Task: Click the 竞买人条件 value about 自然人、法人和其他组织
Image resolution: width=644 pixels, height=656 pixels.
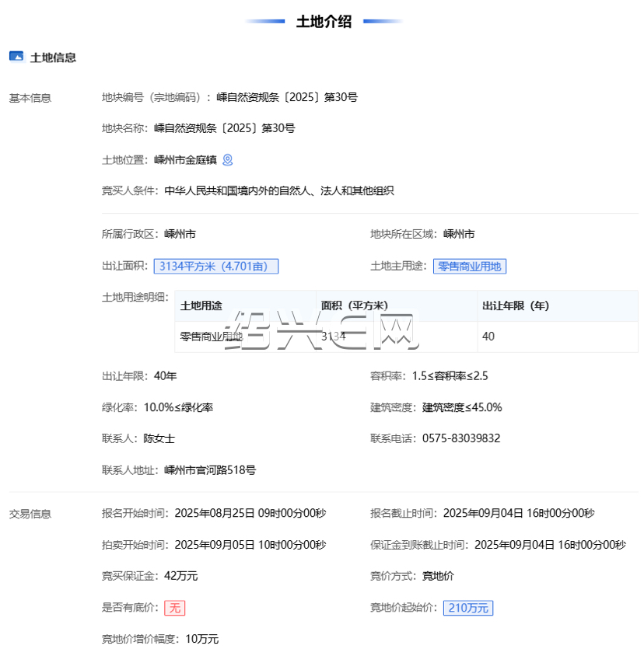Action: pyautogui.click(x=279, y=190)
